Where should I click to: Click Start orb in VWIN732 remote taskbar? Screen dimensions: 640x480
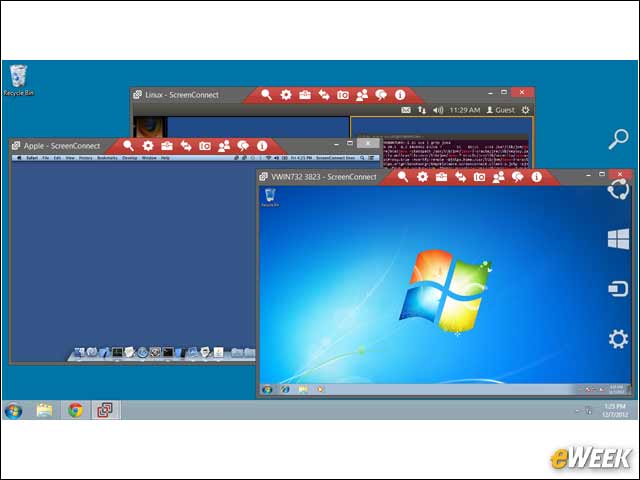pyautogui.click(x=267, y=389)
